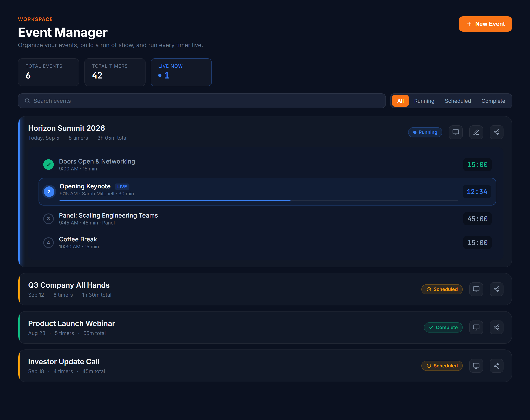This screenshot has width=530, height=420.
Task: Click the 45:00 duration on Panel timer
Action: coord(477,219)
